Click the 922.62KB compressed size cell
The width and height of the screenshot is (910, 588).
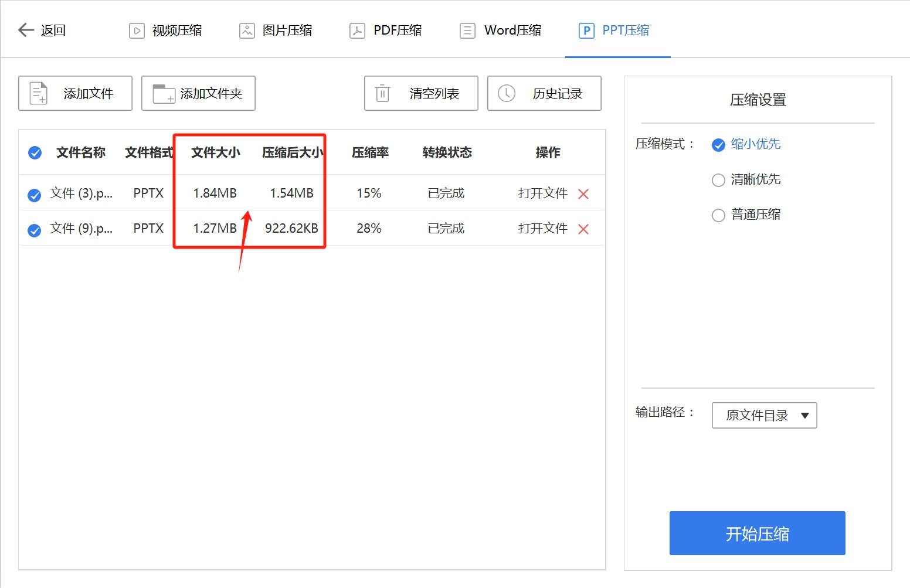pyautogui.click(x=292, y=228)
